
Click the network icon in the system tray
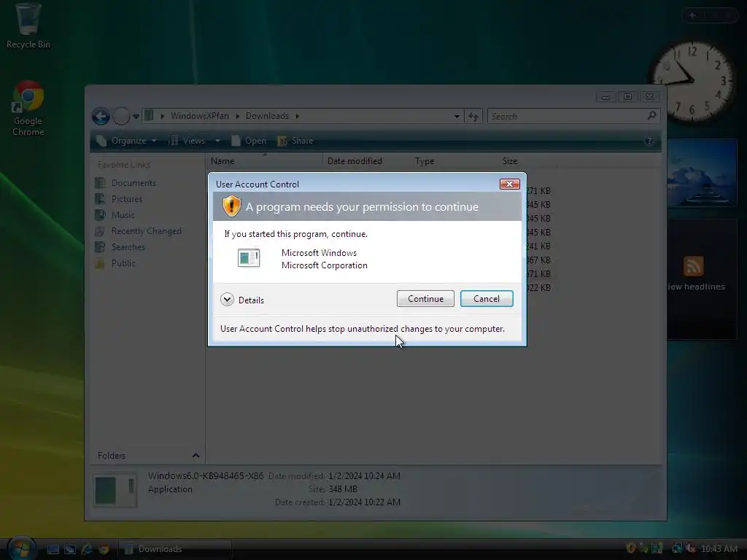[676, 548]
